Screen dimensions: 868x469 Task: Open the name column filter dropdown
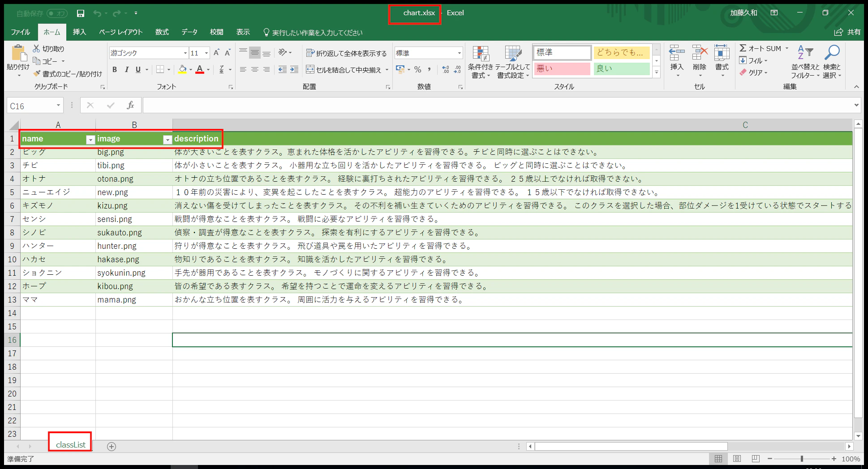(90, 140)
